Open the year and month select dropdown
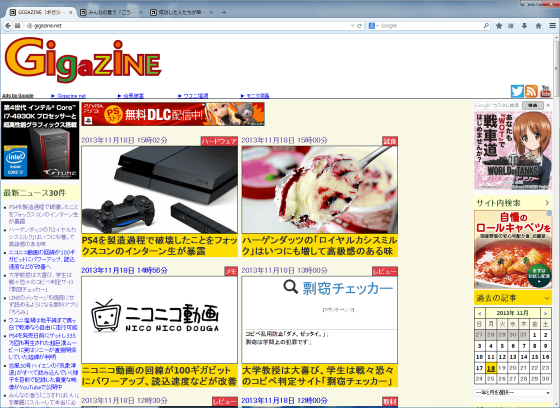 pyautogui.click(x=513, y=393)
